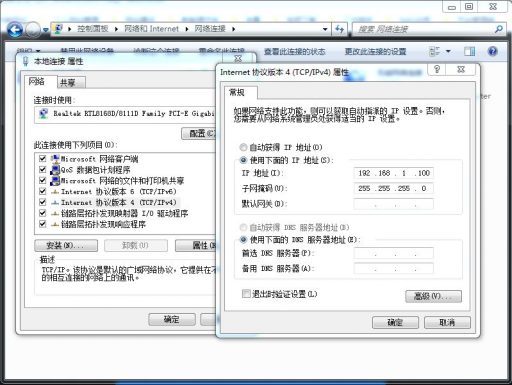Click the 高级(V)... button

tap(433, 296)
